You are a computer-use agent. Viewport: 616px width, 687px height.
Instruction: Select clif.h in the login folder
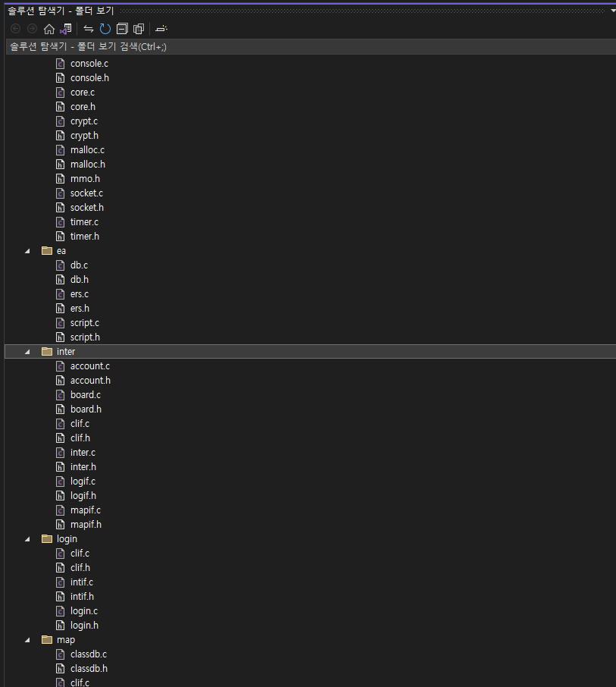[x=80, y=568]
